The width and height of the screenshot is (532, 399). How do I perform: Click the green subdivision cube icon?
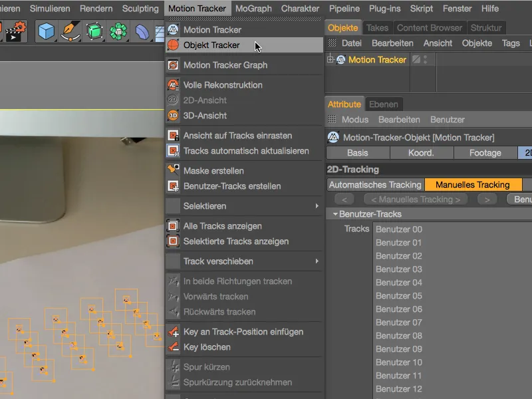click(94, 31)
